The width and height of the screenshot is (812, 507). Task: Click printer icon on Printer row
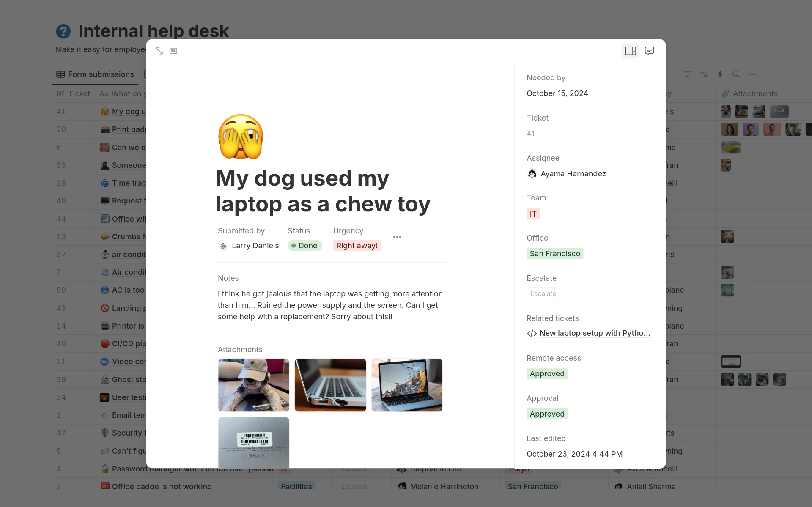[105, 326]
